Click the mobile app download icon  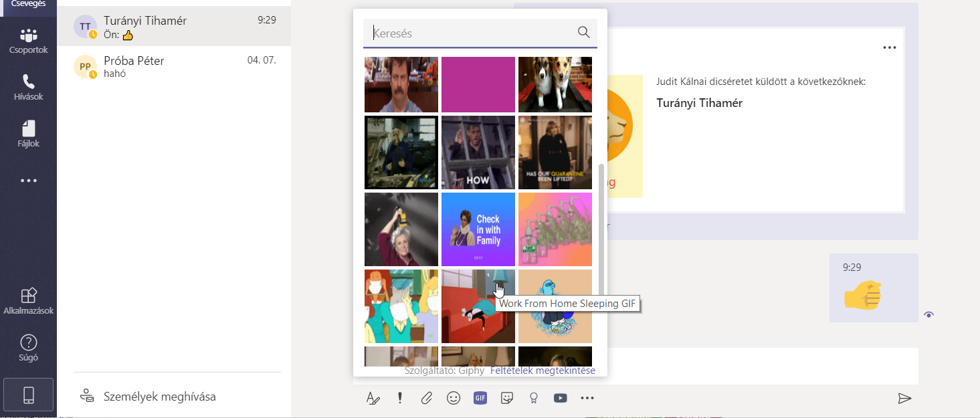coord(28,395)
